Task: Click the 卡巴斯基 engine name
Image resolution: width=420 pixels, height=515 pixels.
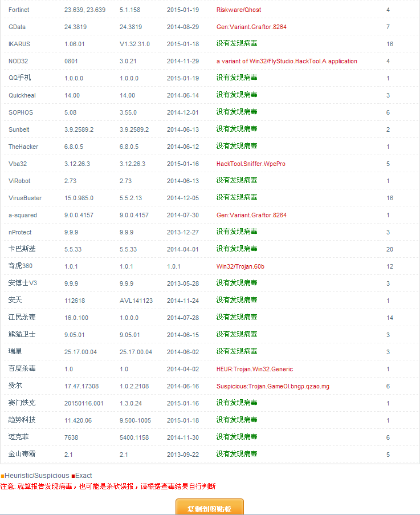Action: tap(22, 249)
